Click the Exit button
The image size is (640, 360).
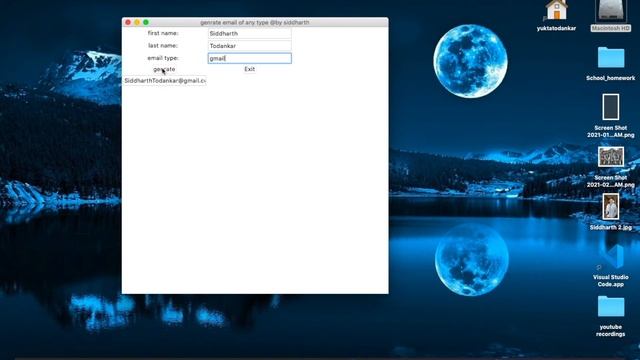[x=249, y=69]
